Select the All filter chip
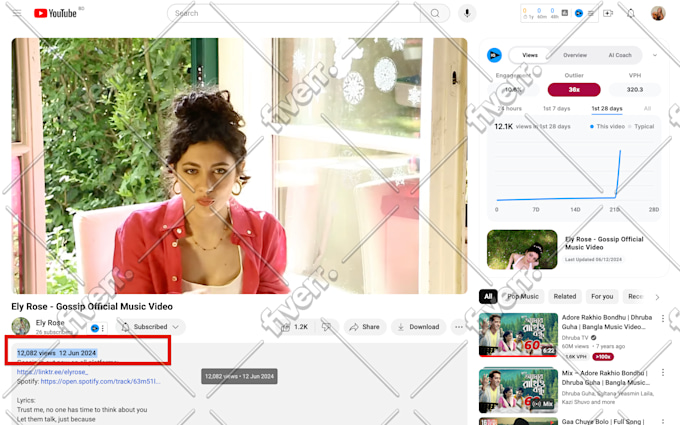 click(488, 296)
